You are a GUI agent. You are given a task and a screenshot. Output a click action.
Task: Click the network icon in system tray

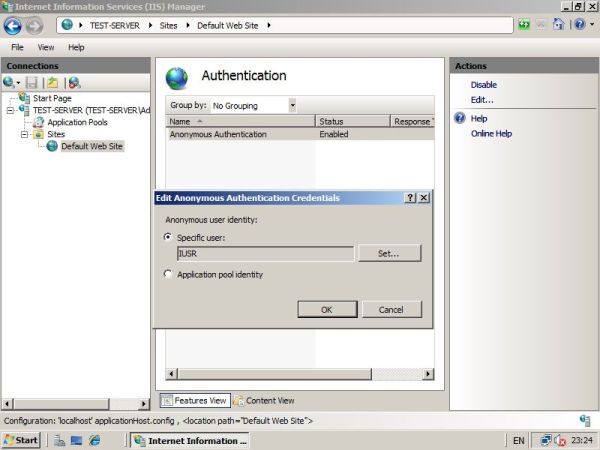click(546, 440)
